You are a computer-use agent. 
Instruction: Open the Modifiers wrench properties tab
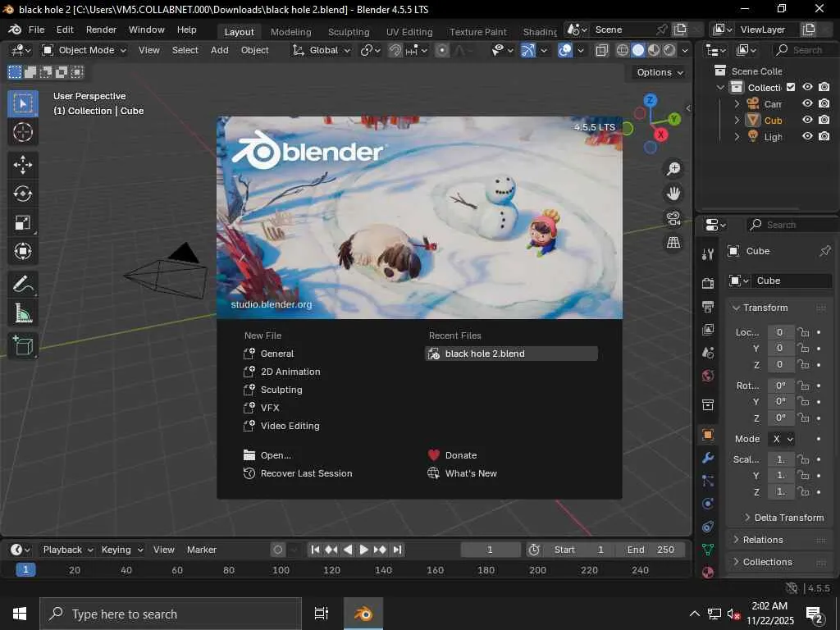click(708, 458)
